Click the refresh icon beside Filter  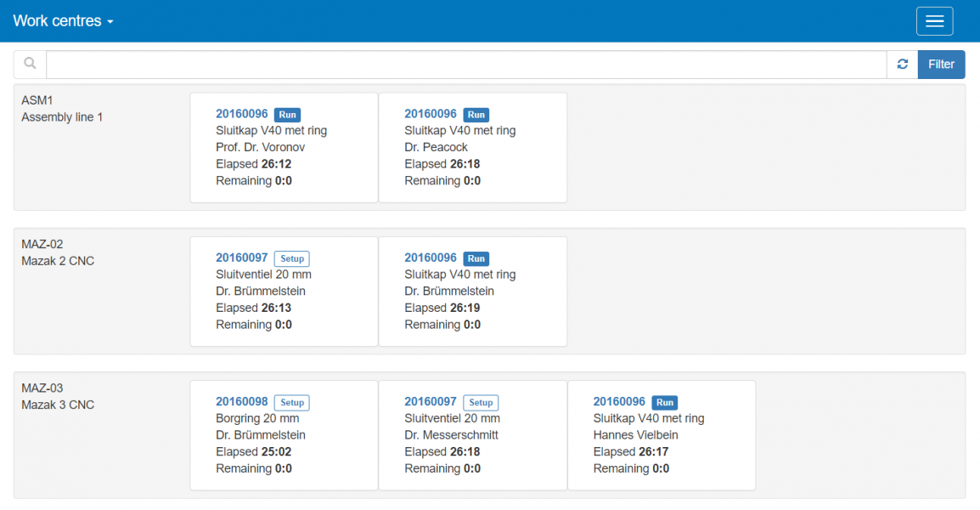click(902, 65)
